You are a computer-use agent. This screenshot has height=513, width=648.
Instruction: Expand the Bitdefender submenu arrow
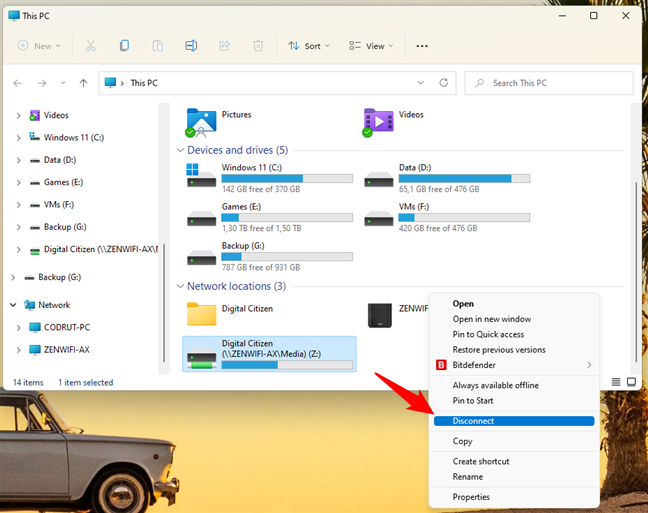589,365
